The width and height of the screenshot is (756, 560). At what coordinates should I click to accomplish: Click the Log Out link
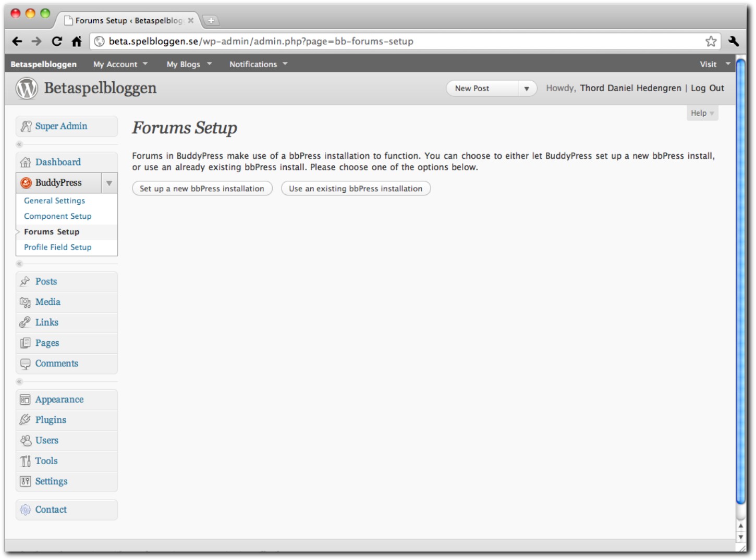(x=708, y=88)
